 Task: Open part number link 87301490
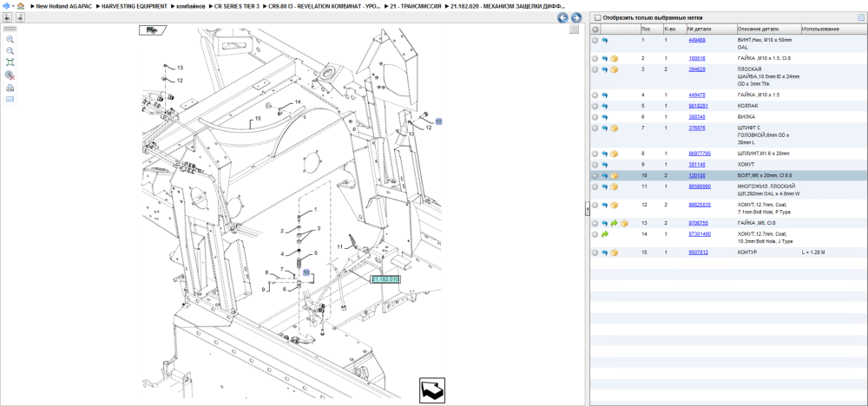click(699, 234)
